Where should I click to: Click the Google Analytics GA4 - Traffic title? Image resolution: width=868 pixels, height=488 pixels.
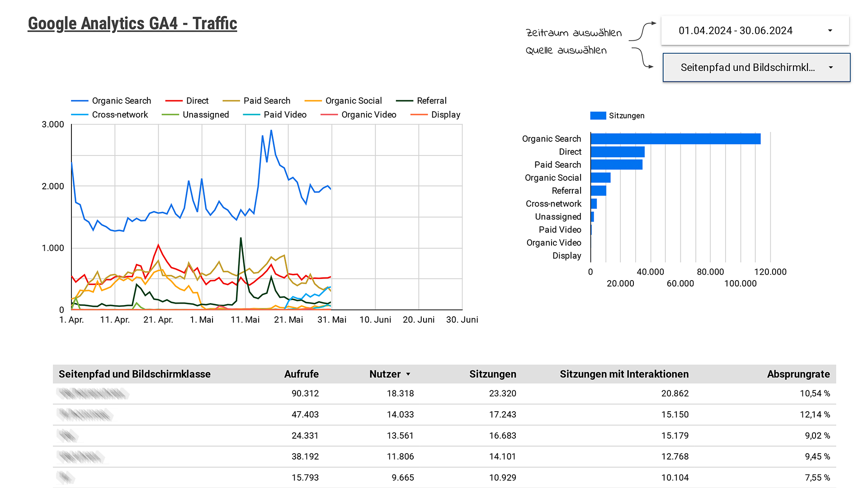132,23
